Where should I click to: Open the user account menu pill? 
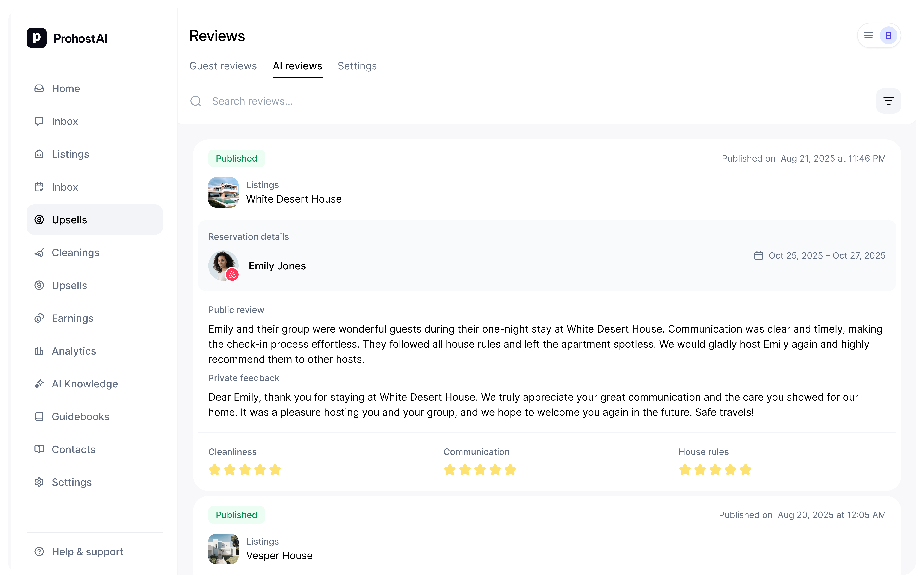click(879, 35)
